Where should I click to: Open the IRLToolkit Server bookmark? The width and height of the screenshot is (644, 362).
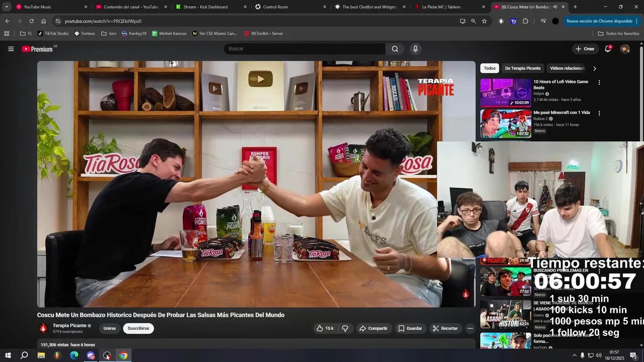point(264,34)
